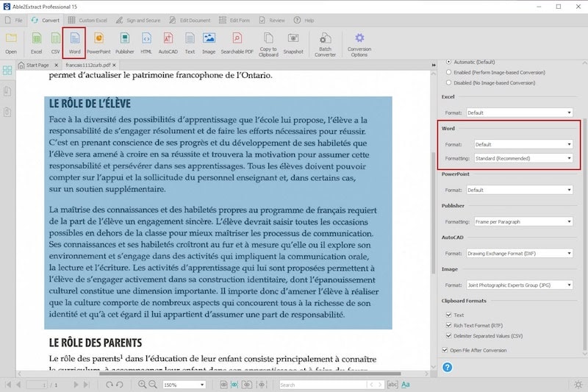This screenshot has width=588, height=392.
Task: Toggle Open File After Conversion checkbox
Action: click(445, 350)
